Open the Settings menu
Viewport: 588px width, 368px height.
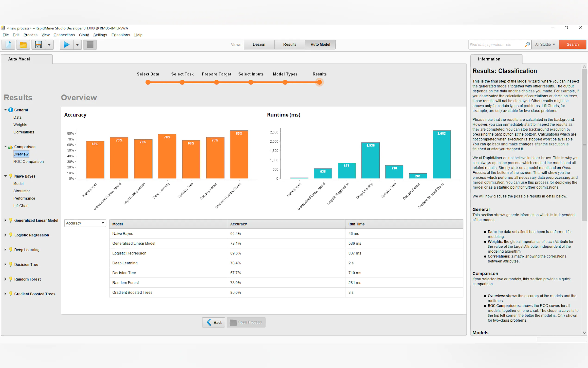(100, 35)
